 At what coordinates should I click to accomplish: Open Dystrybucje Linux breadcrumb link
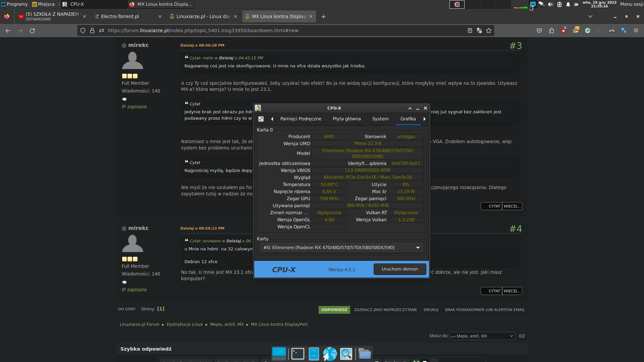[185, 324]
